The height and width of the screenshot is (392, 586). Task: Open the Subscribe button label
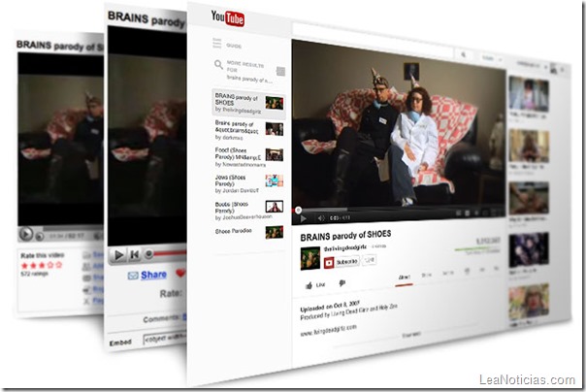tap(346, 262)
